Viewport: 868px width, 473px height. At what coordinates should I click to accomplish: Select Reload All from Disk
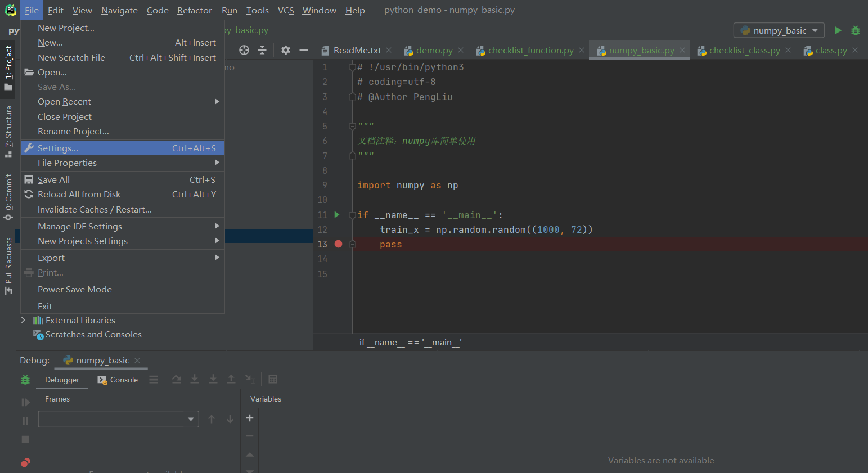(123, 195)
